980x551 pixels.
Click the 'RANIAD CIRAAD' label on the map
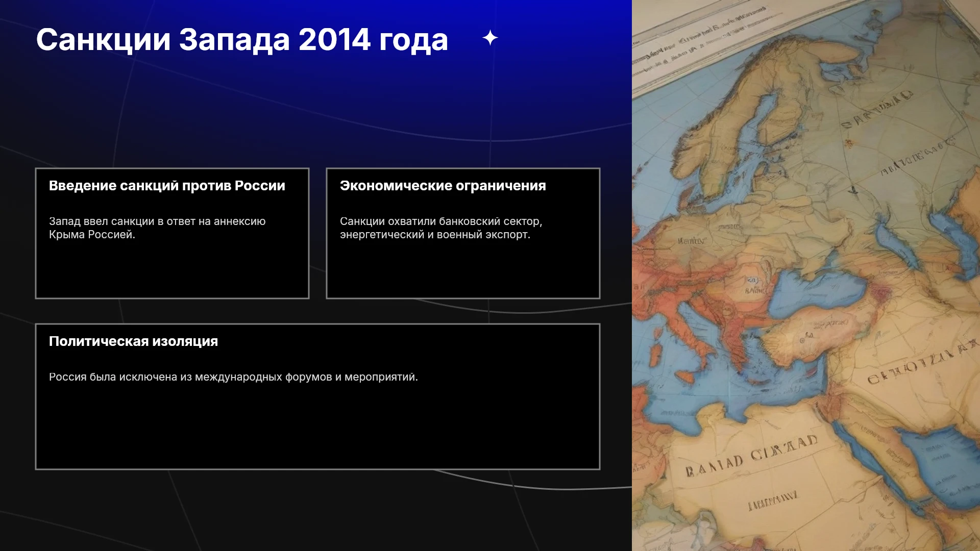click(752, 456)
